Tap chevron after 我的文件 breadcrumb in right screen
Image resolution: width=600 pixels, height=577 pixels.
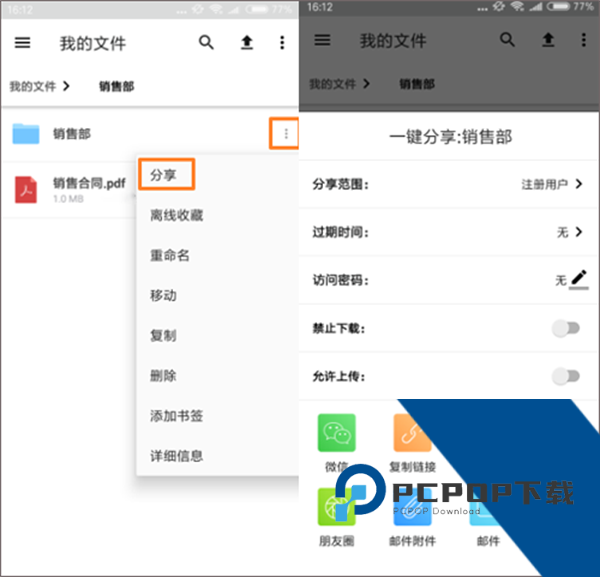point(367,83)
